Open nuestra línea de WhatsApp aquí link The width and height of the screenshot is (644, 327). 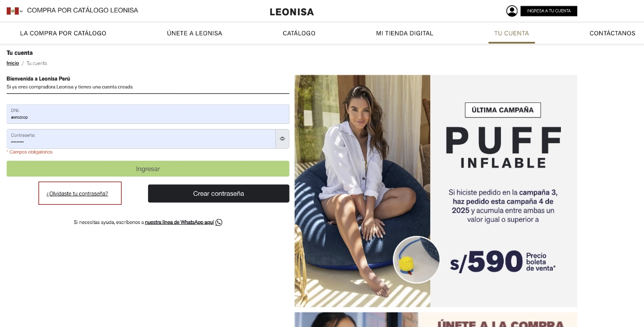179,222
